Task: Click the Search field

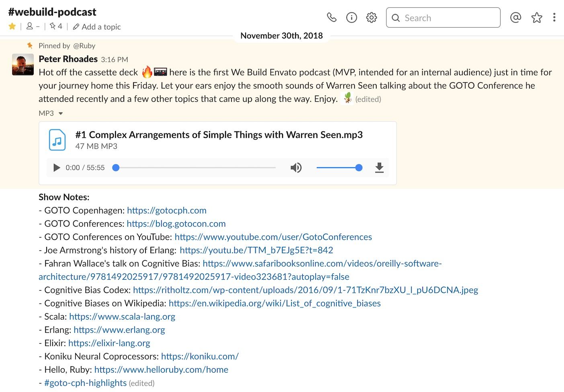Action: coord(443,18)
